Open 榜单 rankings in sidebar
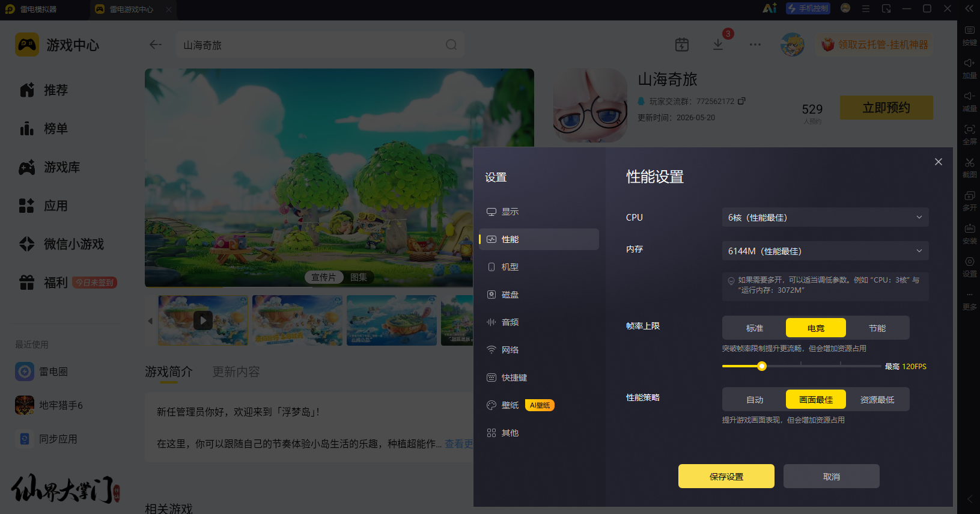Image resolution: width=980 pixels, height=514 pixels. (43, 129)
